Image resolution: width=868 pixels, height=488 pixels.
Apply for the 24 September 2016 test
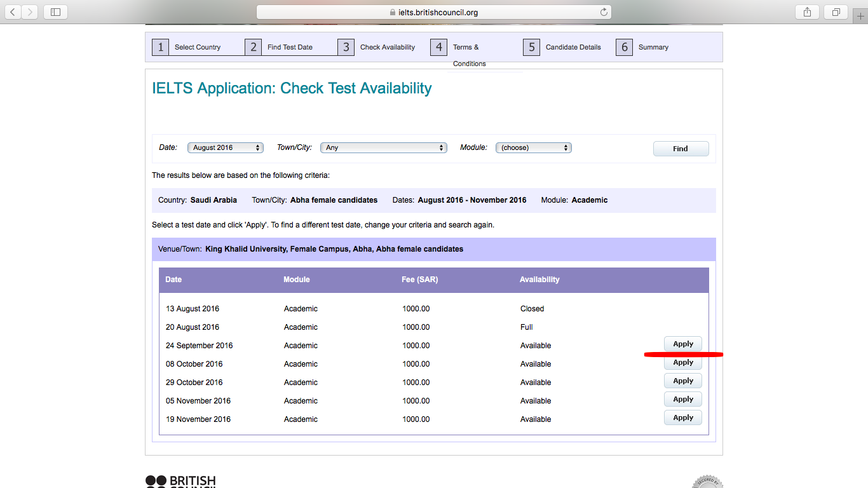pos(683,344)
